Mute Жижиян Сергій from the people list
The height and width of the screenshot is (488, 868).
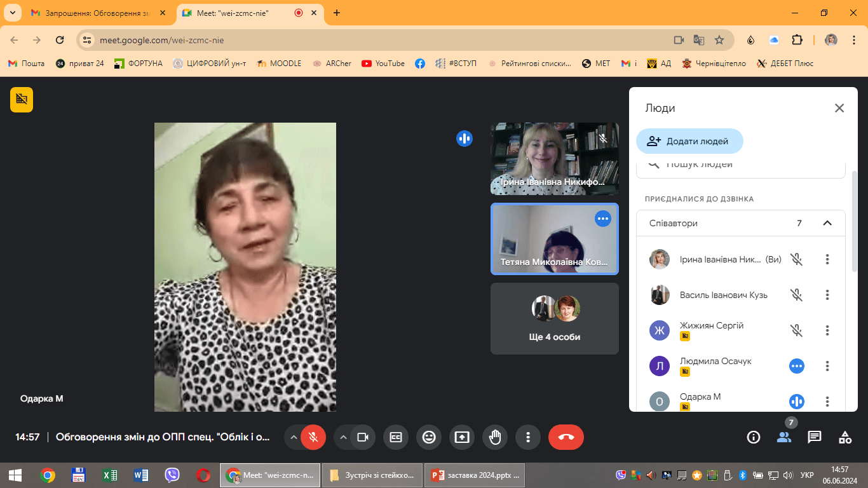(x=797, y=330)
